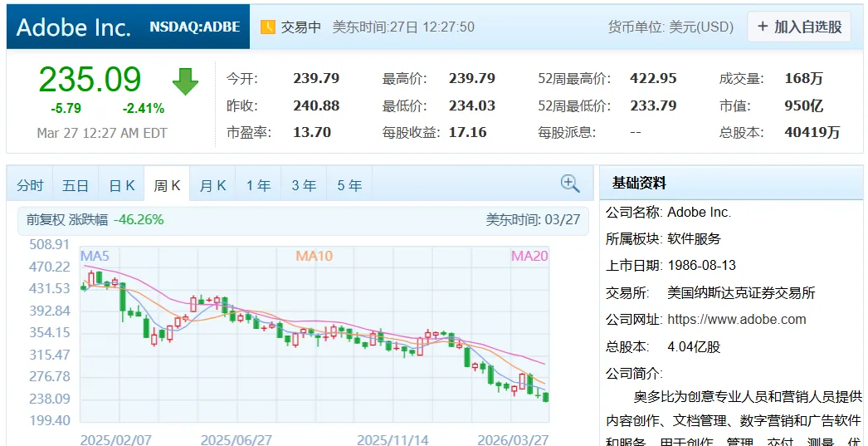
Task: Click the magnifier zoom icon on chart
Action: 569,184
